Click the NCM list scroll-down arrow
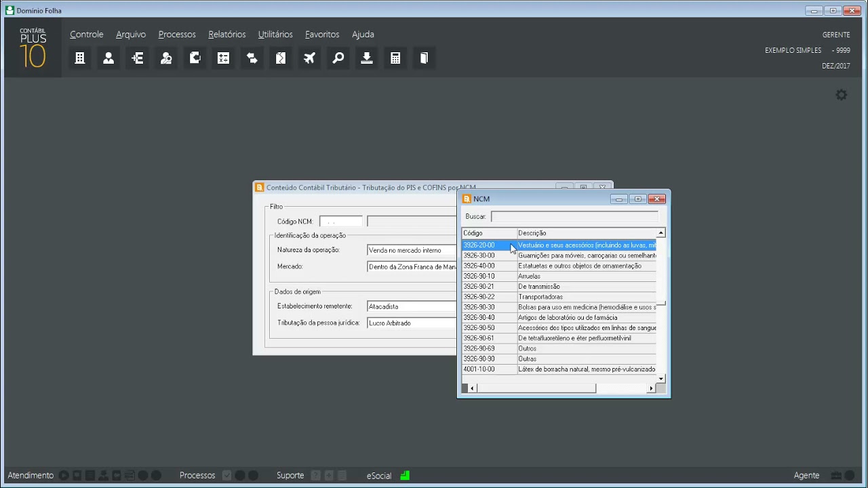 pos(661,378)
